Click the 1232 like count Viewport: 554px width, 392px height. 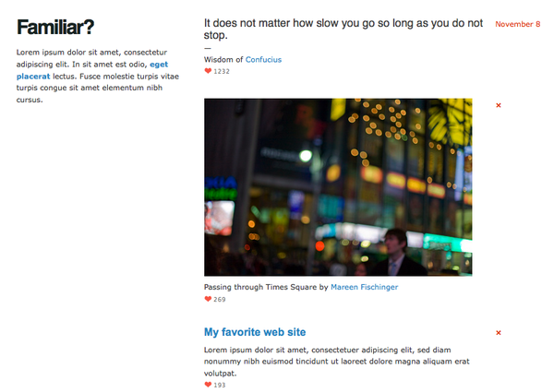point(222,71)
